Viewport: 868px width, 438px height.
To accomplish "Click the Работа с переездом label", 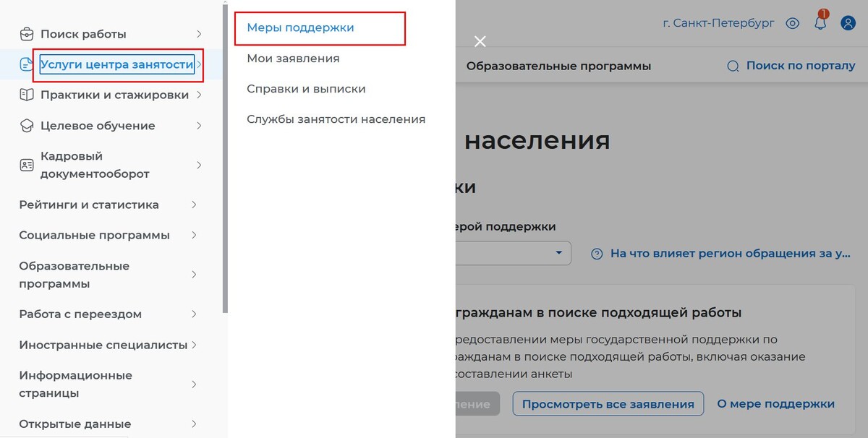I will tap(80, 314).
